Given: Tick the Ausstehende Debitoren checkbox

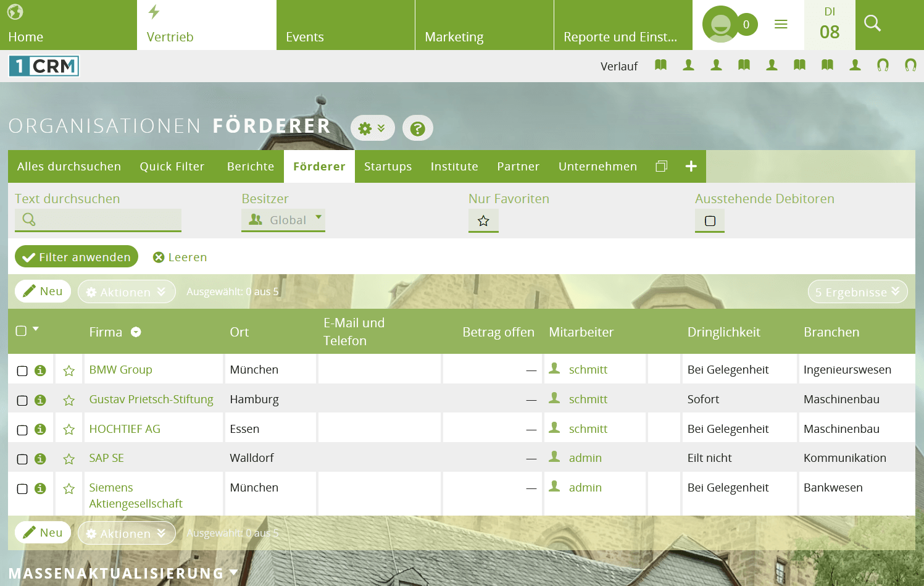Looking at the screenshot, I should pyautogui.click(x=710, y=220).
